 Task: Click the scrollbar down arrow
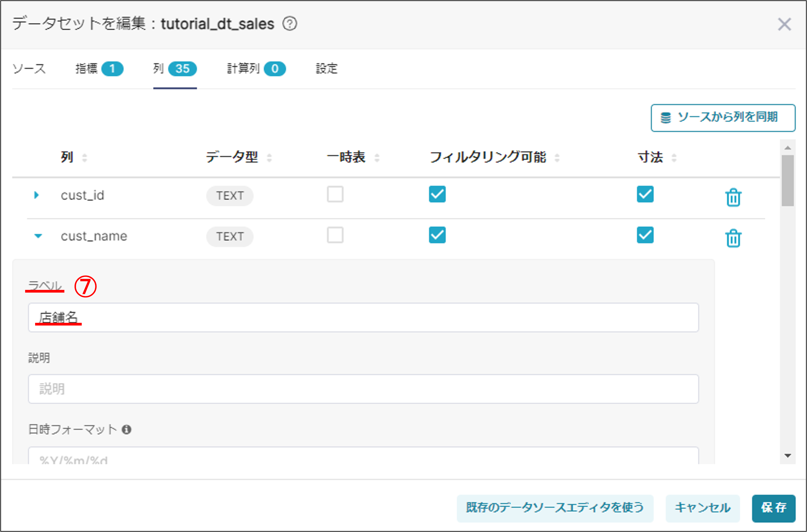point(788,456)
